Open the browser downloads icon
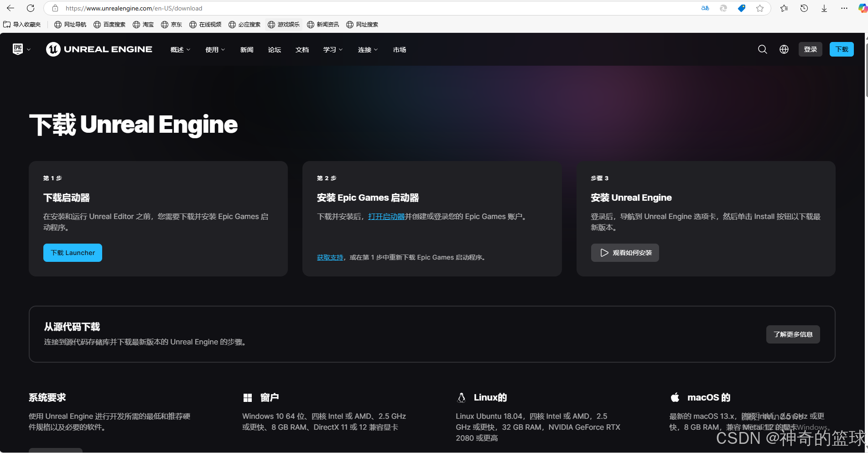Viewport: 868px width, 453px height. click(x=824, y=8)
